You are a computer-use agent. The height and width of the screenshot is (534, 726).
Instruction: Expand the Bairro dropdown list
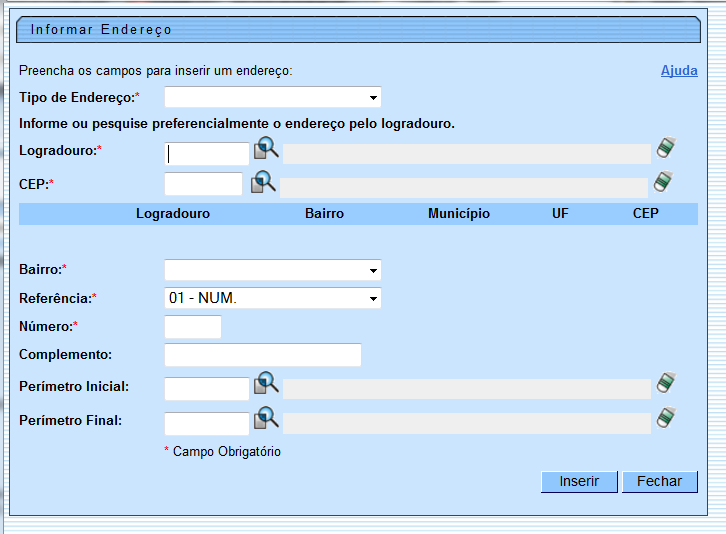point(272,270)
